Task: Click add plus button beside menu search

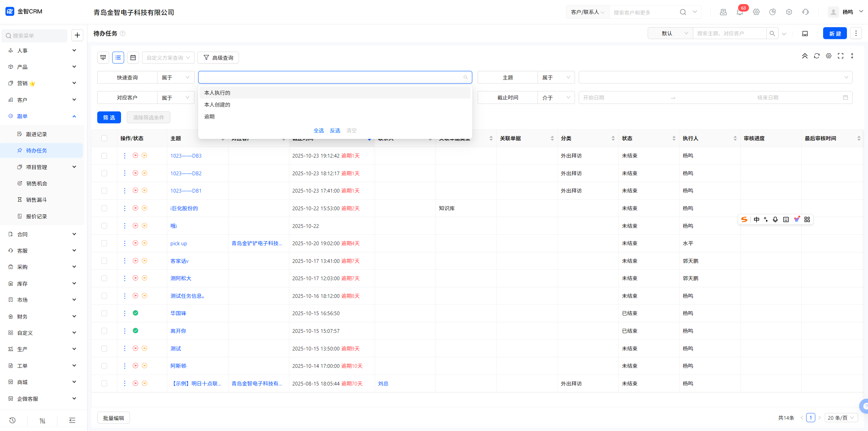Action: click(78, 35)
